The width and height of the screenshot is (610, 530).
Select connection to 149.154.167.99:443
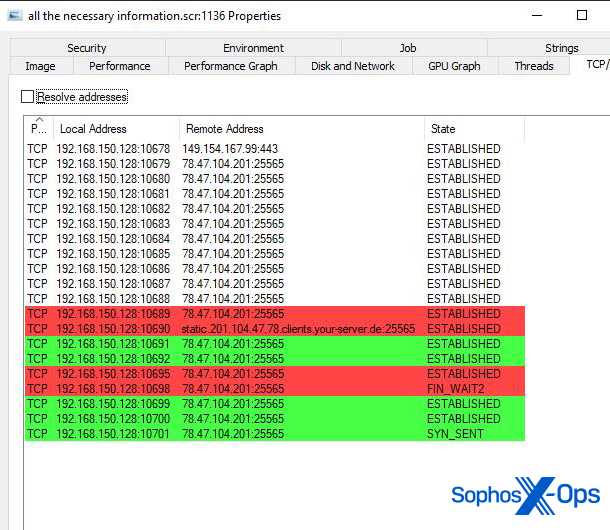275,149
